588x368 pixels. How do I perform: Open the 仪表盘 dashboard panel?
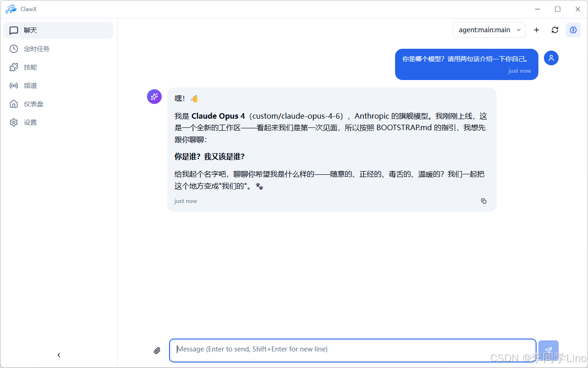(30, 103)
